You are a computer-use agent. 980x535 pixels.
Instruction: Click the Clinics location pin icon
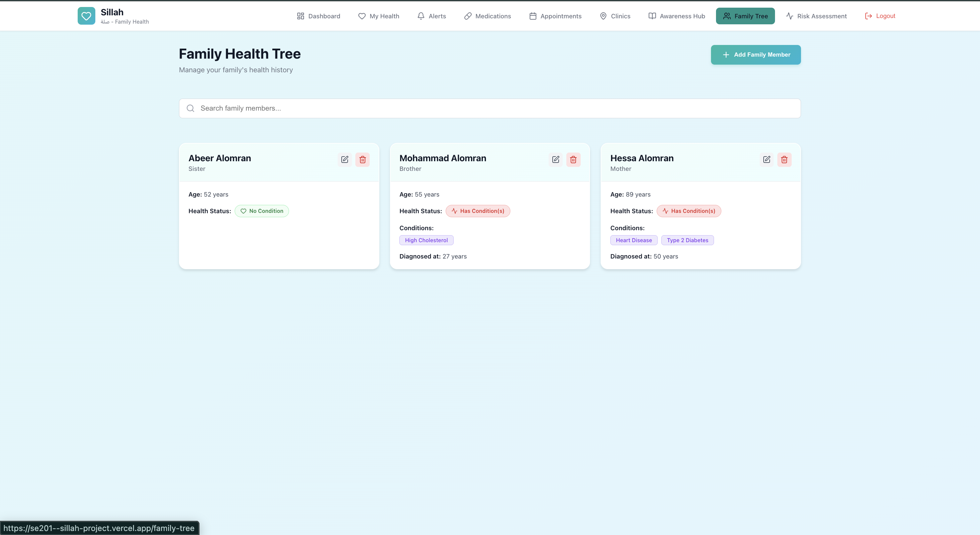click(x=603, y=16)
